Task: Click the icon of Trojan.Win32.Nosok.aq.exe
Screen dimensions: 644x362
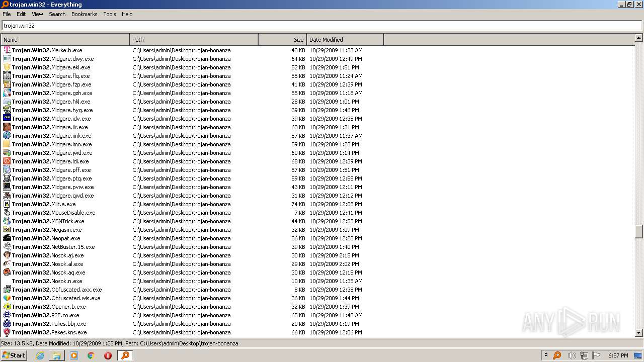Action: click(7, 273)
